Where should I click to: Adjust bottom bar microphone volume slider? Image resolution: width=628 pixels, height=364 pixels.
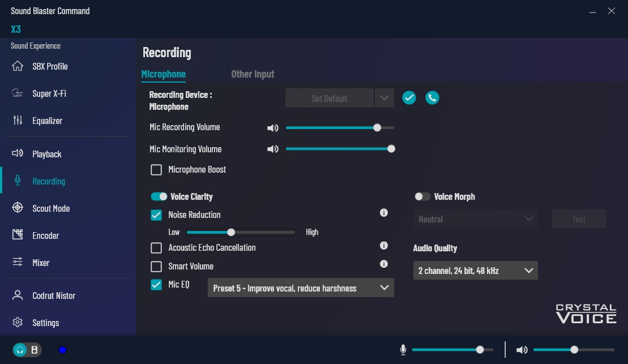[x=452, y=350]
